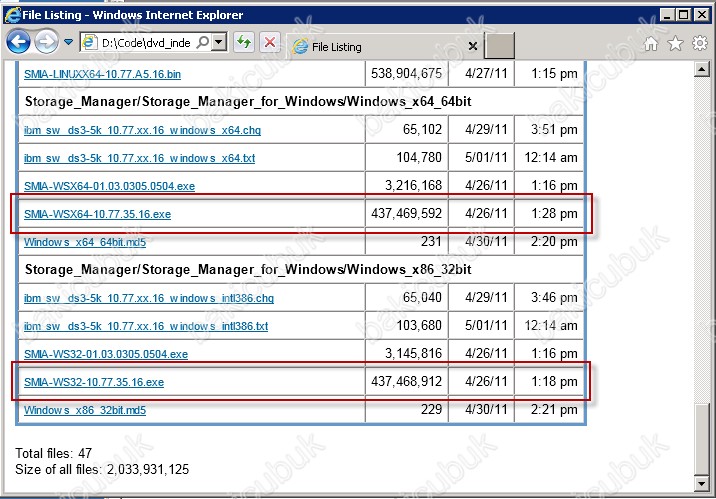Open the Tools gear icon
This screenshot has height=499, width=716.
click(x=700, y=43)
